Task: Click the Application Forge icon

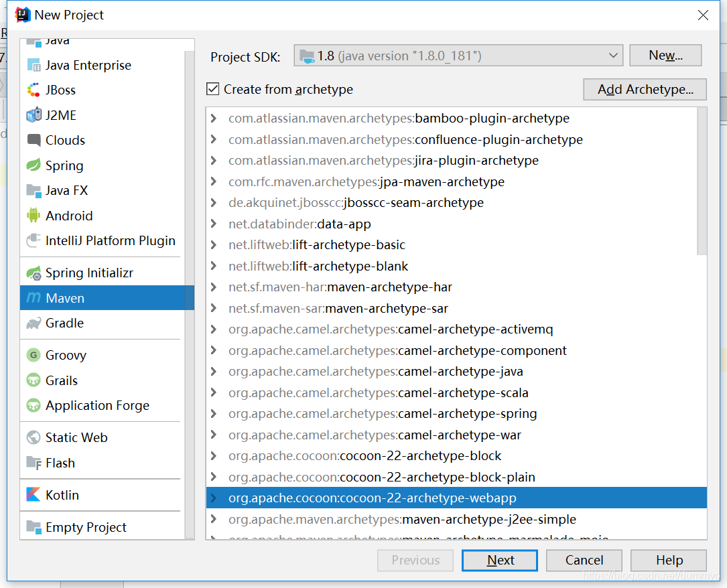Action: [x=34, y=405]
